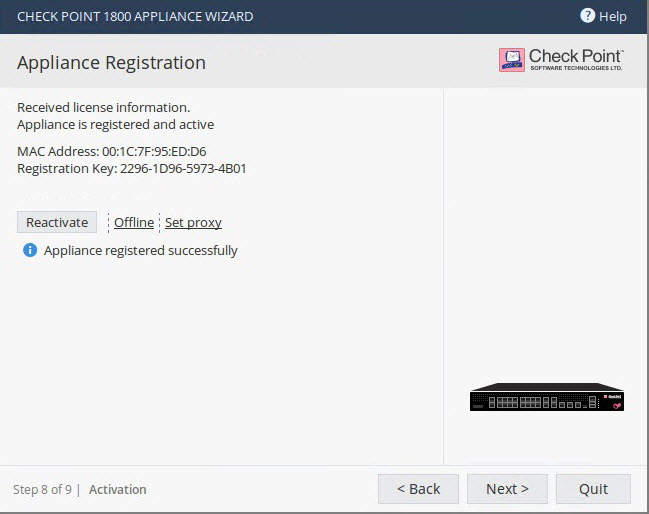Click the Check Point 1800 Appliance Wizard title
The height and width of the screenshot is (514, 649).
(x=135, y=17)
